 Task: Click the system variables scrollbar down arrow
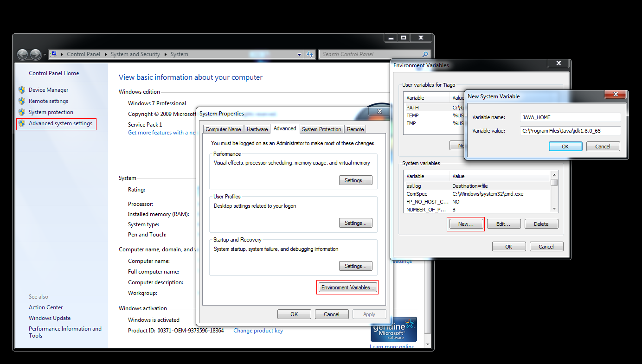tap(554, 209)
